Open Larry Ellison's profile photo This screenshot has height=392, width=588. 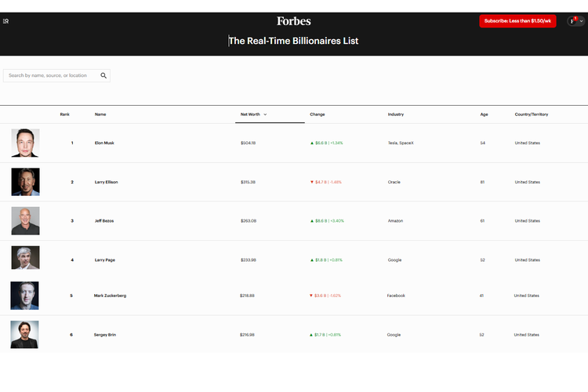tap(25, 182)
